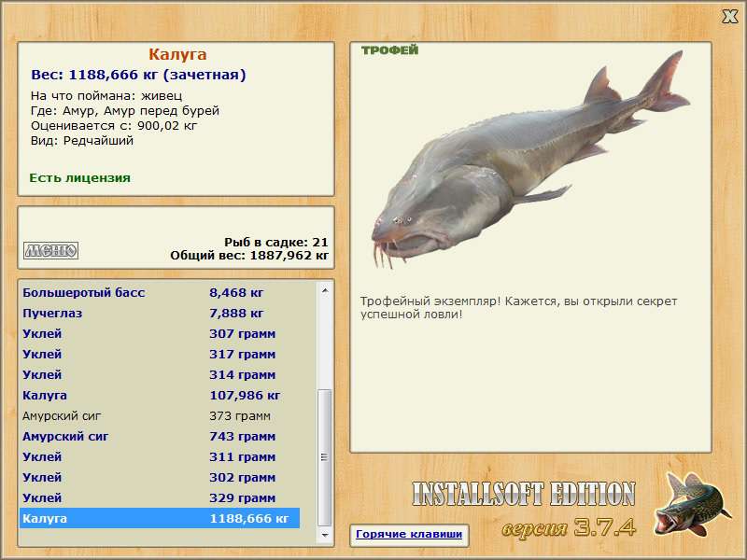The height and width of the screenshot is (560, 747).
Task: Click the scroll up arrow of fish list
Action: point(325,290)
